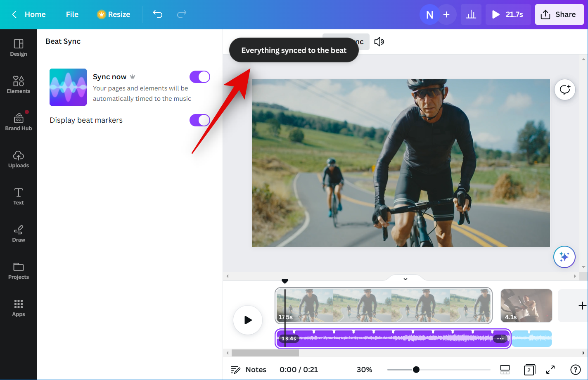Open audio track three-dot options menu
This screenshot has width=588, height=380.
(x=500, y=339)
